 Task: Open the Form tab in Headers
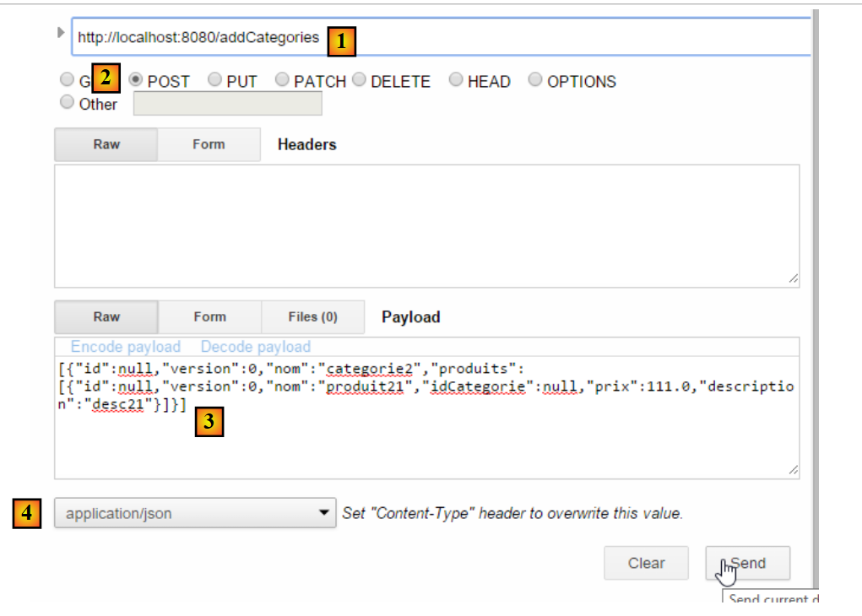coord(209,144)
